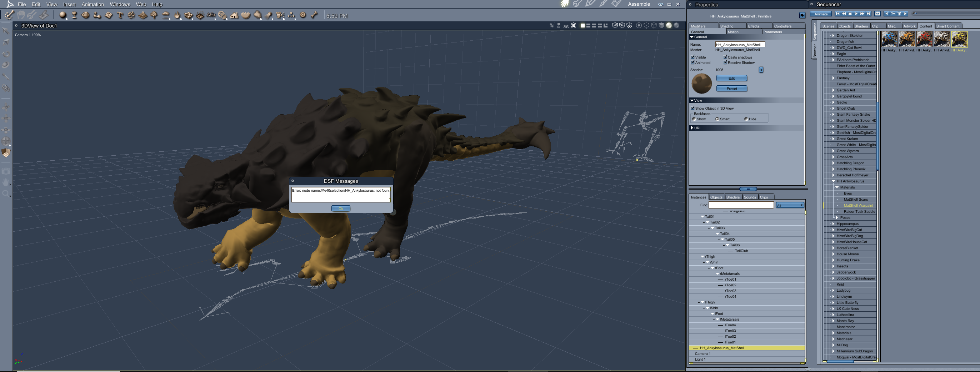
Task: Insert a target helper object
Action: pyautogui.click(x=303, y=15)
